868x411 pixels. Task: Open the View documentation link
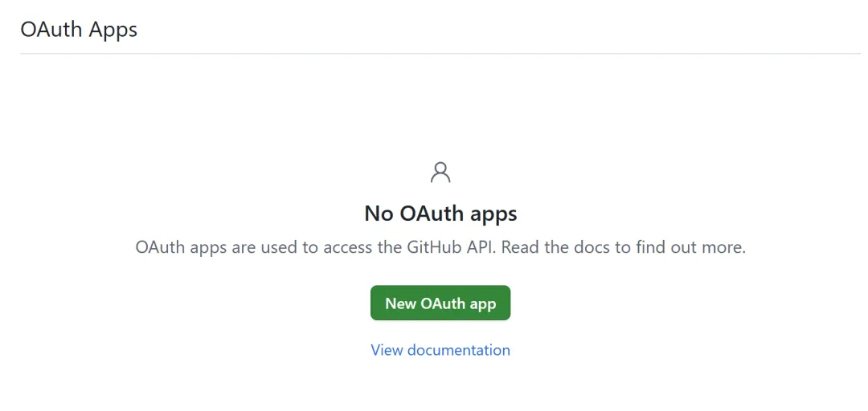tap(440, 350)
